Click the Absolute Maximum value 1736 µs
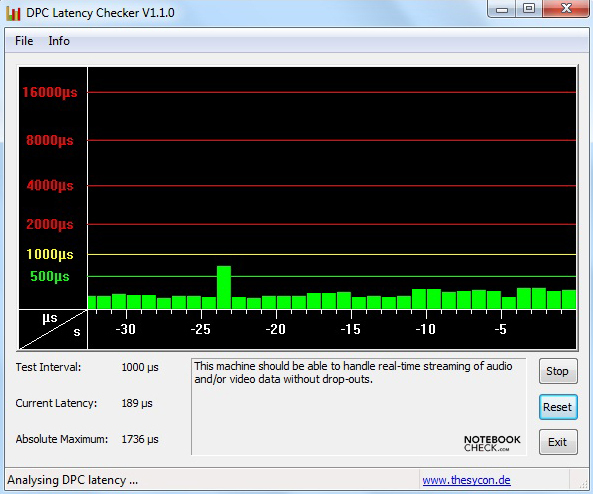Viewport: 593px width, 494px height. [x=140, y=439]
